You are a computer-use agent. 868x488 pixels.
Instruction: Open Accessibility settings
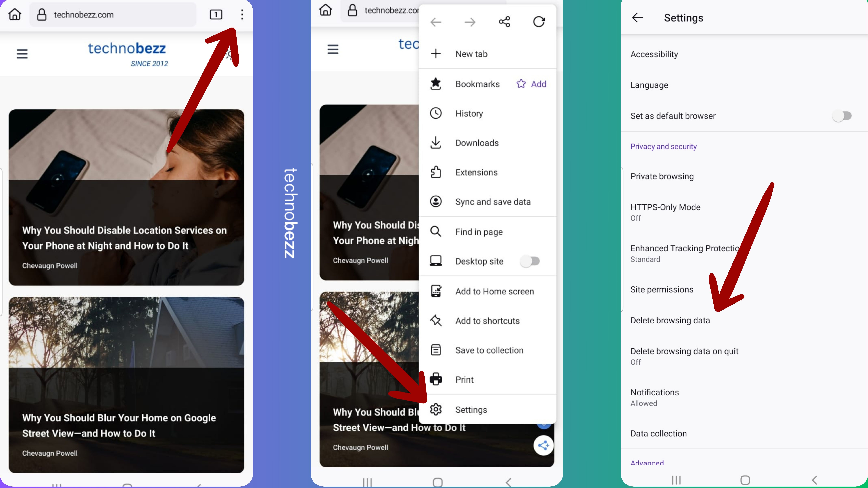(744, 54)
